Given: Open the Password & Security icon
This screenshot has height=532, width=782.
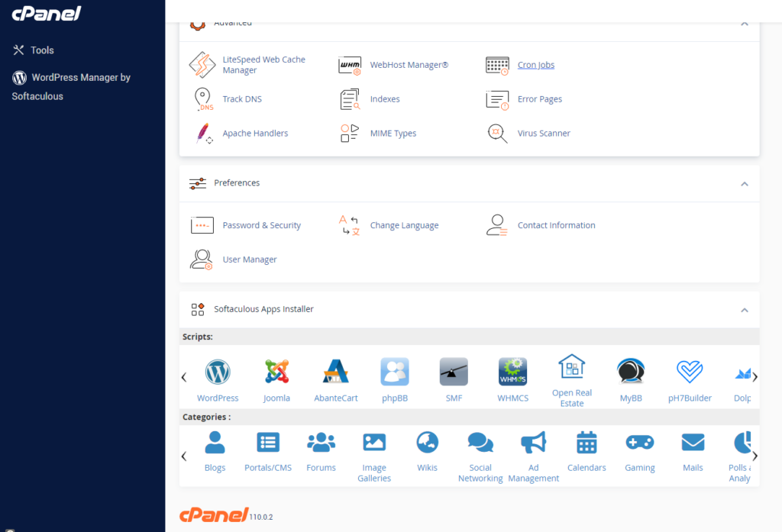Looking at the screenshot, I should (202, 225).
